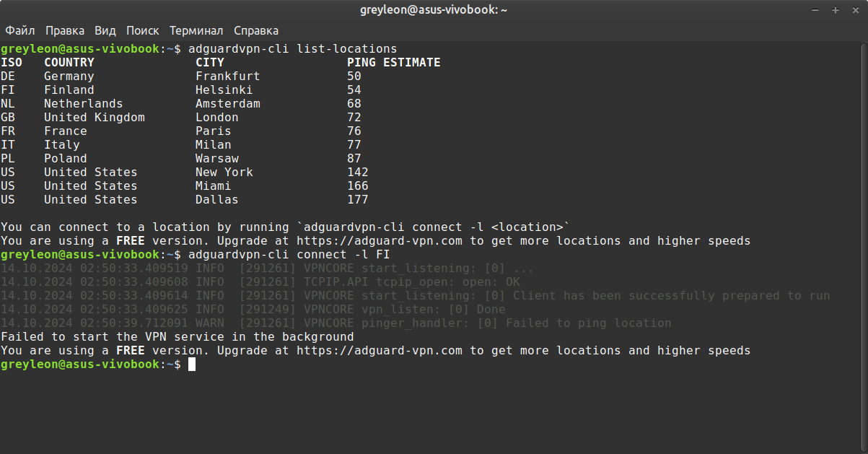
Task: Click the 'vpn_listen: [0] Done' log line
Action: tap(253, 310)
